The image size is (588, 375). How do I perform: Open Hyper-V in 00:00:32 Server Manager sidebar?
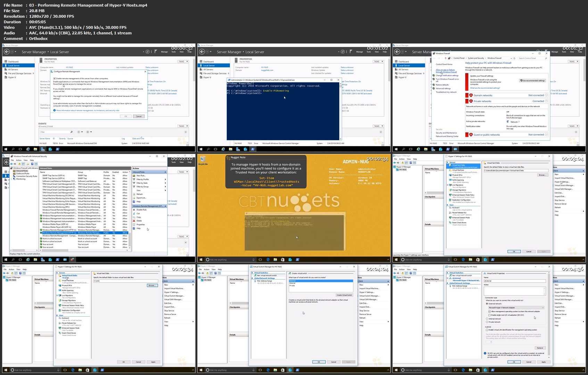point(12,77)
